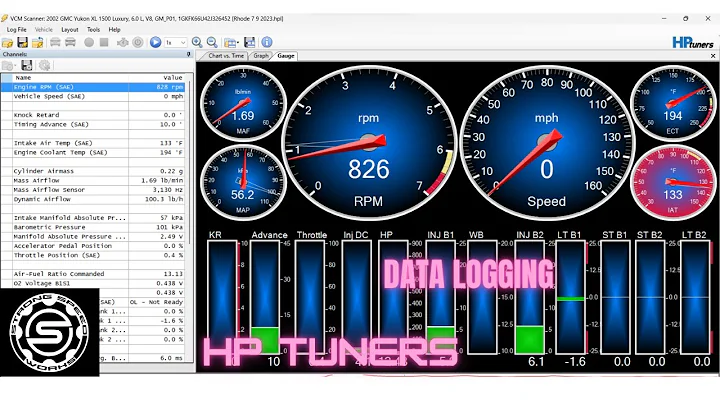Image resolution: width=720 pixels, height=404 pixels.
Task: Open the Layout menu
Action: 70,29
